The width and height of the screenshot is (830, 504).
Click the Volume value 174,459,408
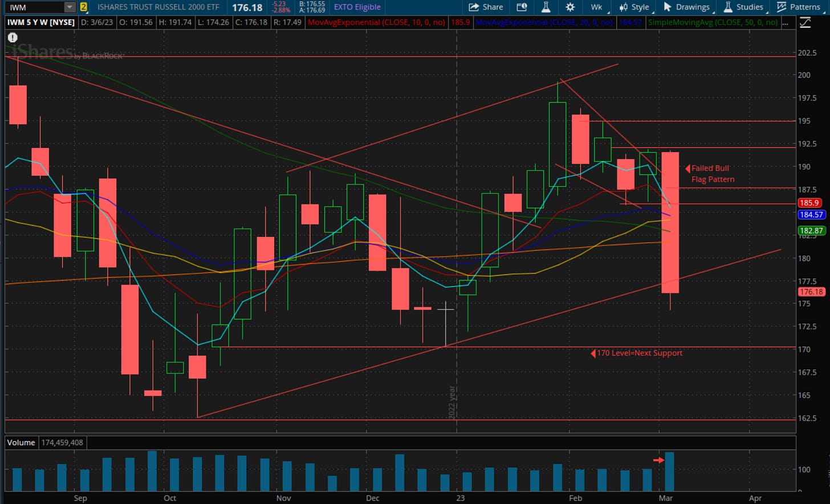coord(63,442)
